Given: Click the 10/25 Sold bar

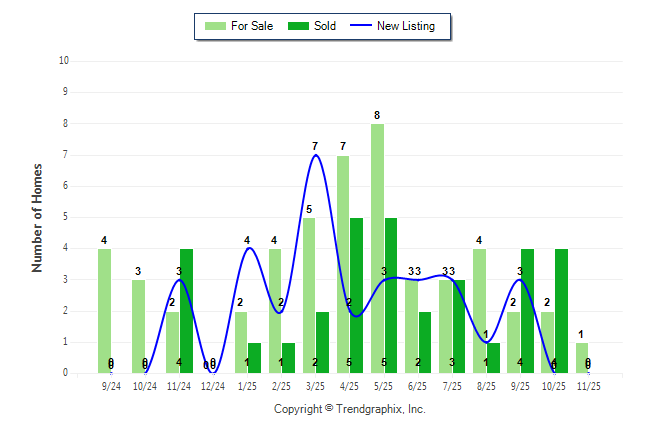Looking at the screenshot, I should coord(561,310).
